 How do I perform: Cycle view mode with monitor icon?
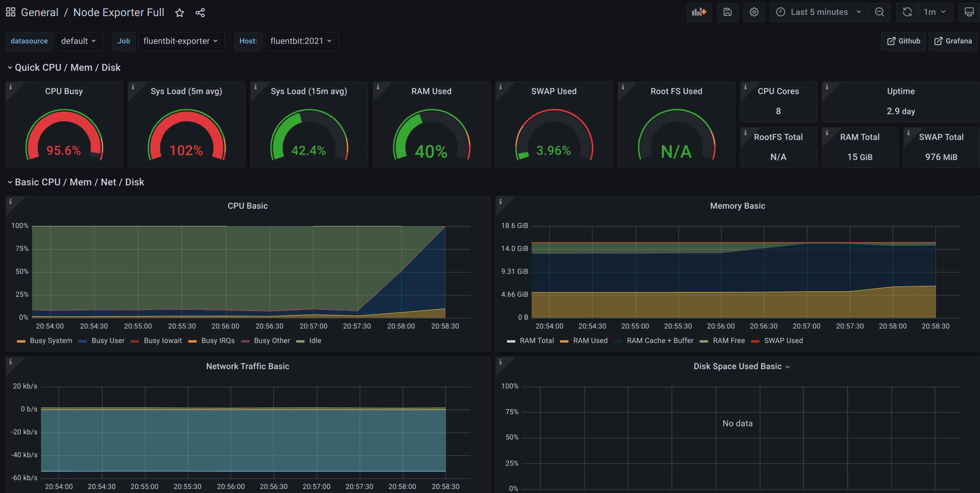coord(969,12)
